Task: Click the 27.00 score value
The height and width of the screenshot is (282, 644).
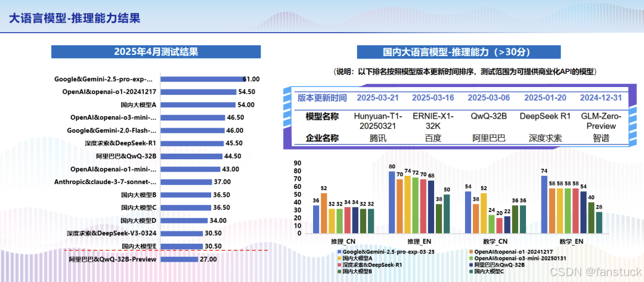Action: 208,259
